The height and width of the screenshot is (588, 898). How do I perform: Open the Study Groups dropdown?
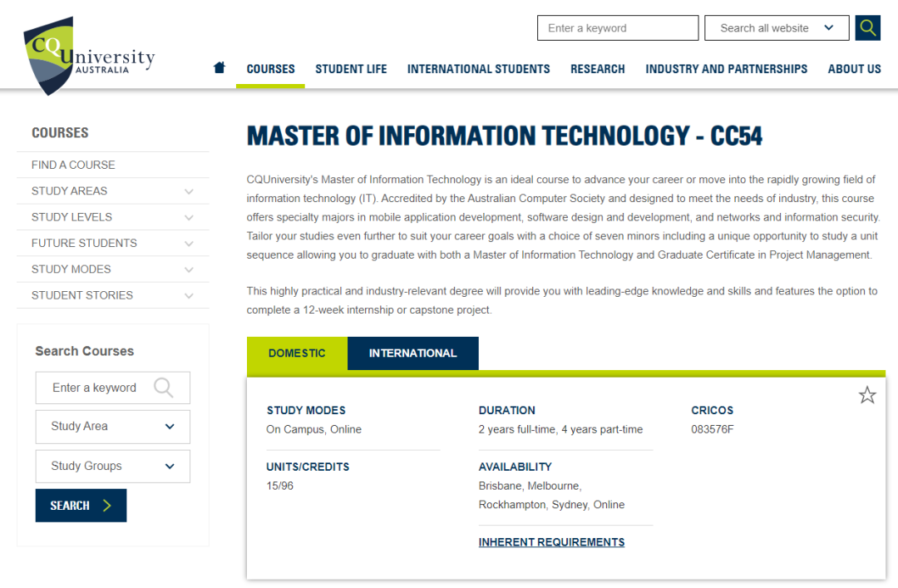tap(113, 466)
